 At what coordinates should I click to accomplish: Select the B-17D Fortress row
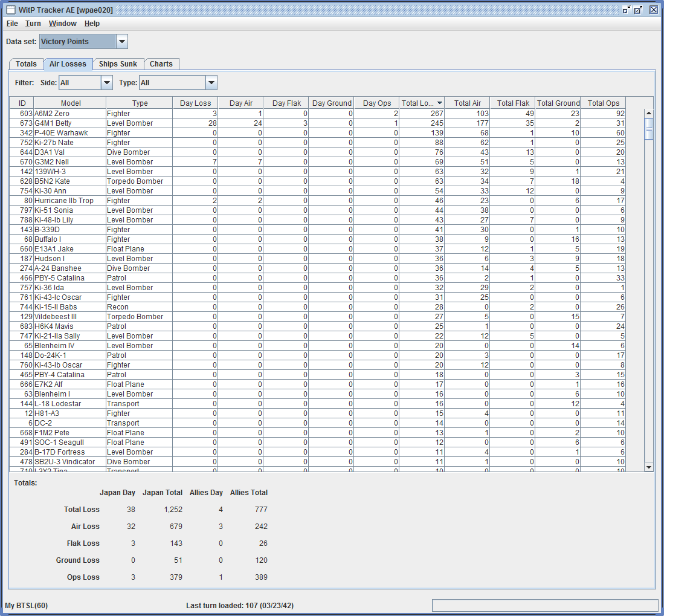[318, 452]
